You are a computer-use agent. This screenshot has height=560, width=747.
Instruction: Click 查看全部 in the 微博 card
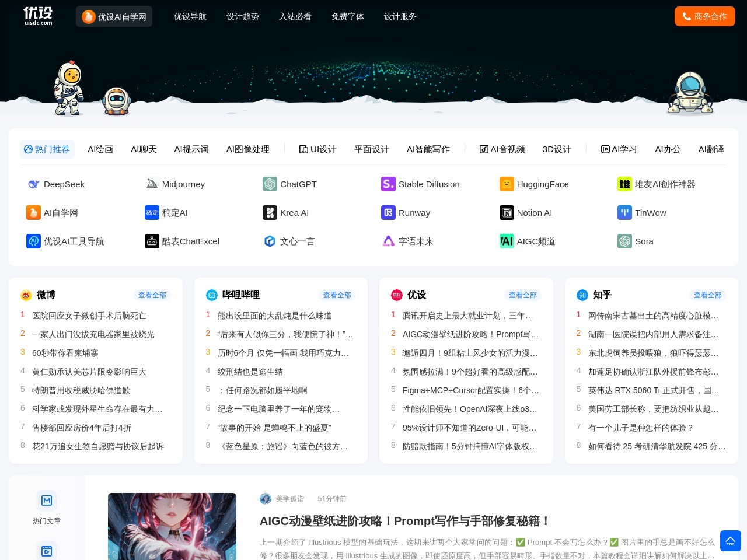point(152,295)
